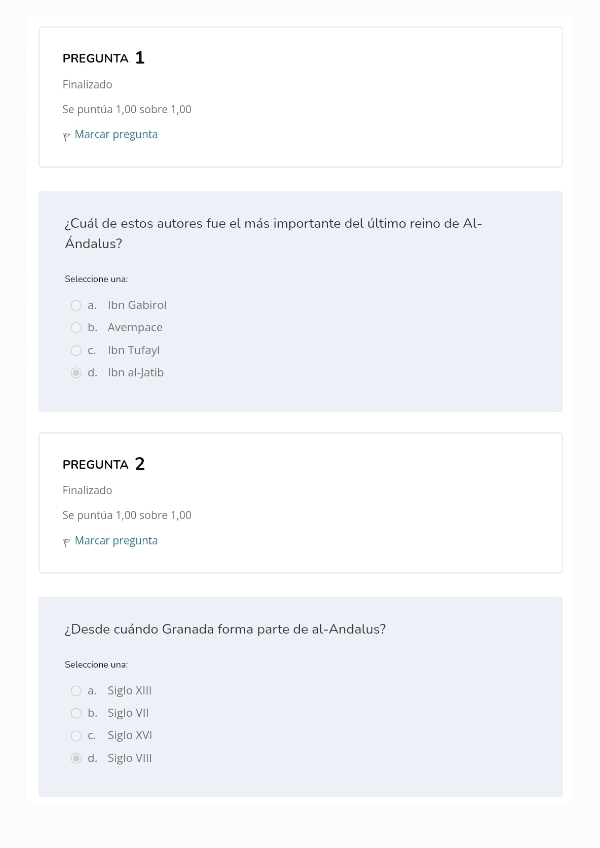Viewport: 600px width, 848px height.
Task: Click the question text about Granada
Action: pos(225,630)
